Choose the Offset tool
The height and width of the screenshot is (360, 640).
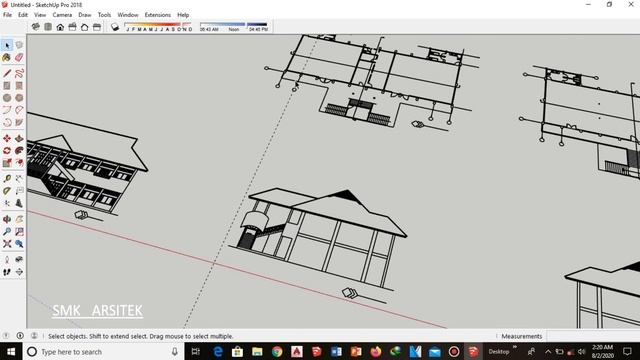click(x=19, y=163)
